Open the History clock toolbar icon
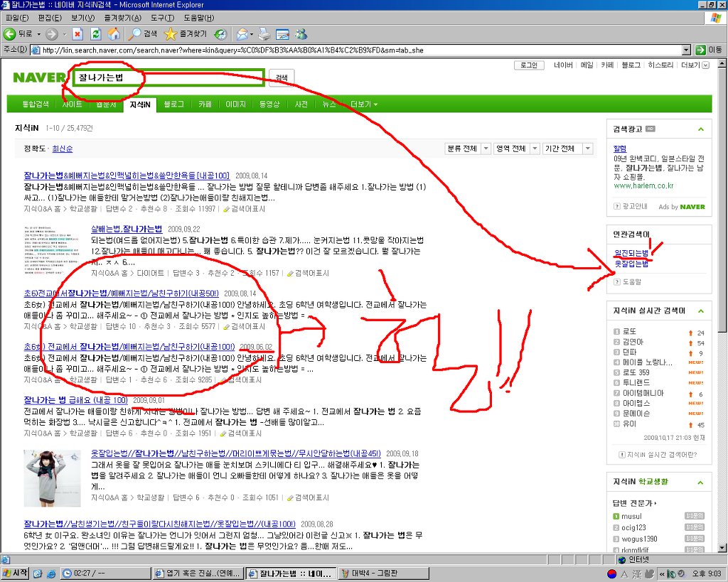This screenshot has height=582, width=728. coord(220,34)
